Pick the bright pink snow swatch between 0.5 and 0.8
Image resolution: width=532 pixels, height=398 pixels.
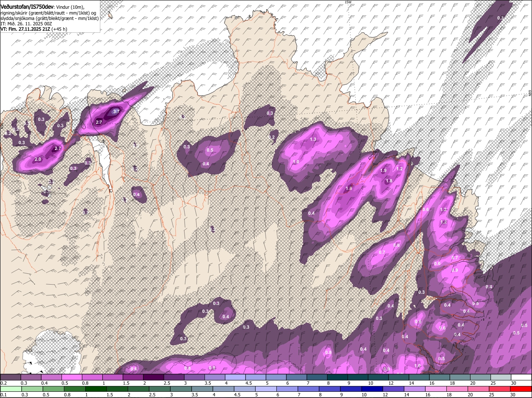tap(71, 377)
